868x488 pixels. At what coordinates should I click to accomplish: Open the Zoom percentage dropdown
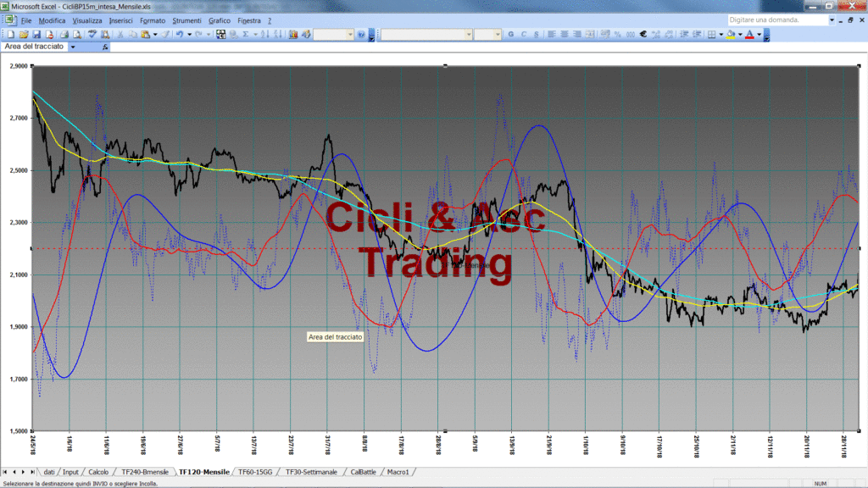(x=350, y=34)
